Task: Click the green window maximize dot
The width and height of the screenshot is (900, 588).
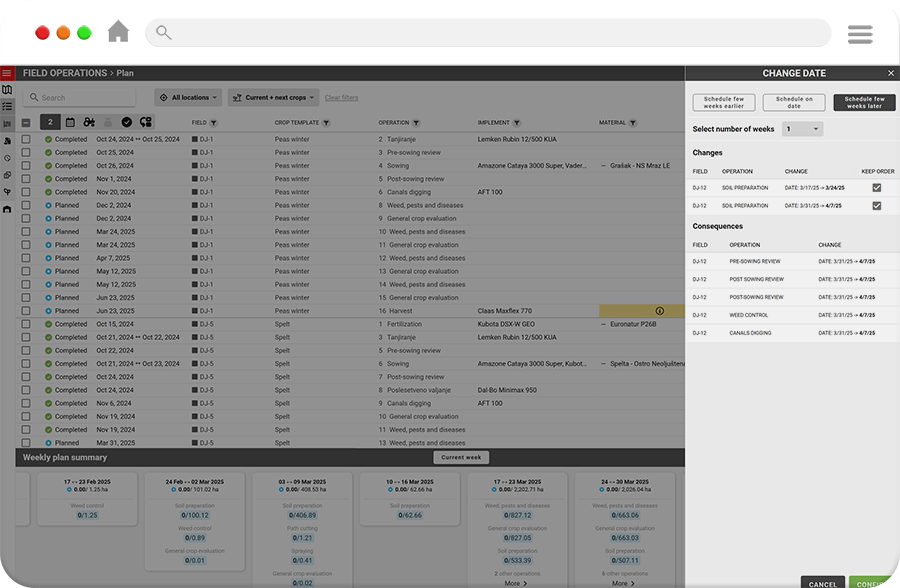Action: (x=84, y=33)
